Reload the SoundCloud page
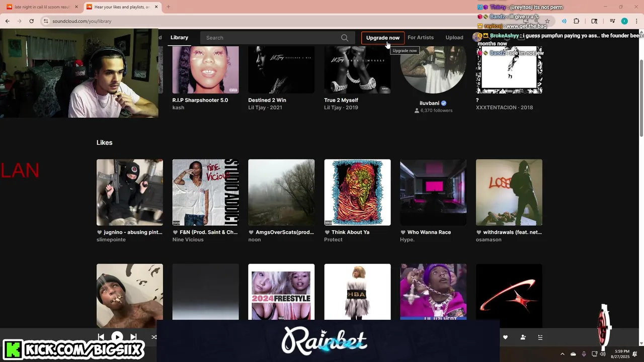Viewport: 644px width, 362px height. tap(31, 21)
